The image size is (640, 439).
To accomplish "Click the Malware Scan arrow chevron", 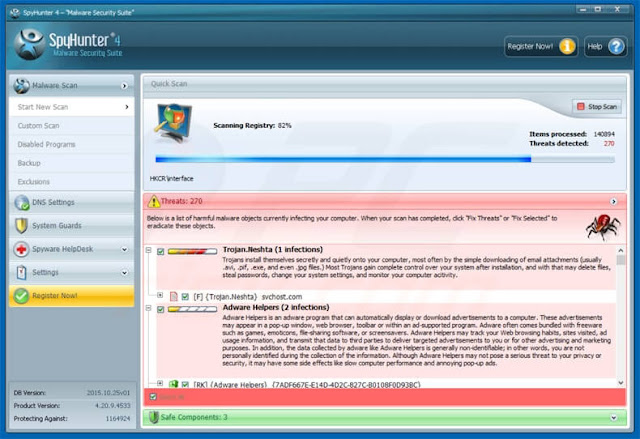I will click(124, 86).
